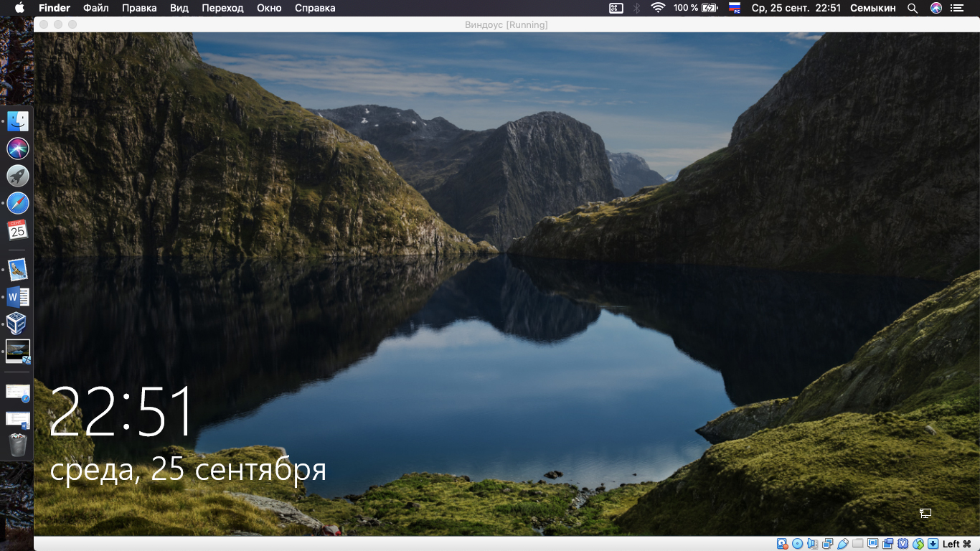Launch Safari from the Dock
Screen dimensions: 980x551
coord(17,203)
